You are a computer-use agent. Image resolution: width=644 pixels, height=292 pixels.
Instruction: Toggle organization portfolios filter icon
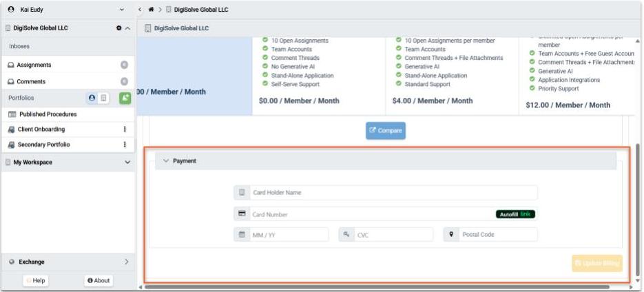pos(103,98)
